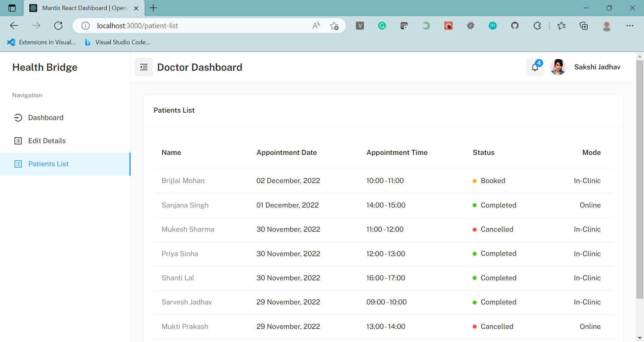Image resolution: width=644 pixels, height=342 pixels.
Task: Open the GitHub browser extension
Action: tap(515, 25)
